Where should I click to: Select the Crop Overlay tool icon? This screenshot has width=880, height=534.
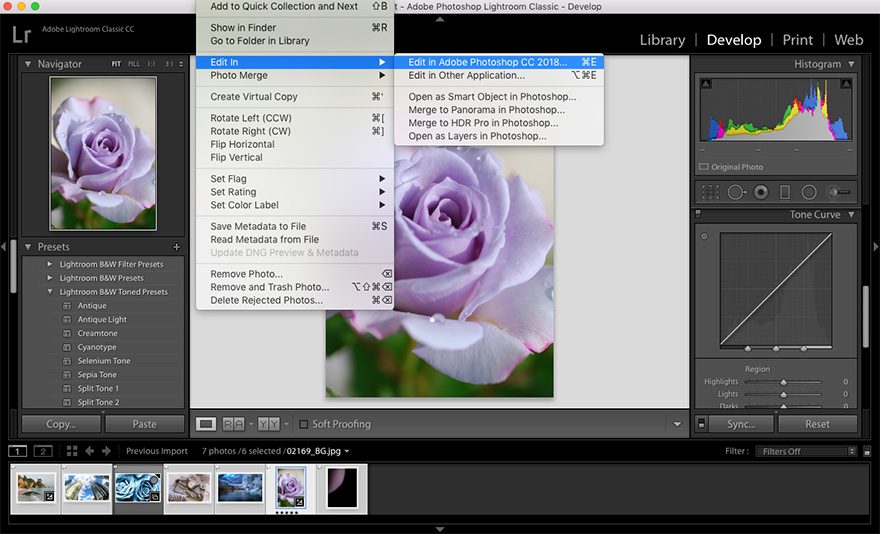point(711,192)
